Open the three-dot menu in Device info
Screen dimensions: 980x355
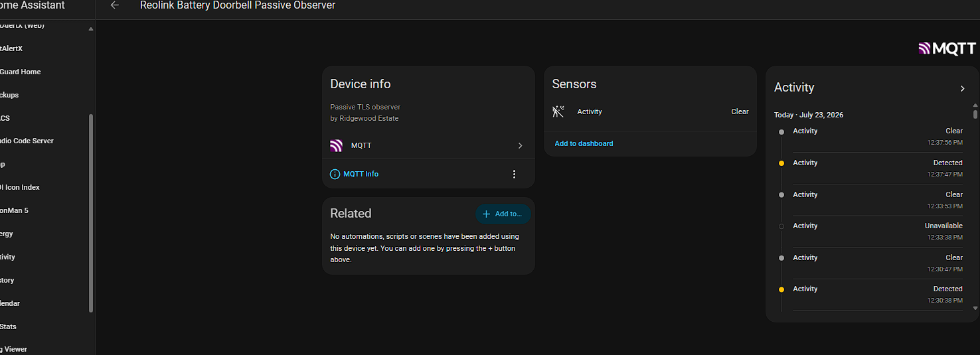514,175
